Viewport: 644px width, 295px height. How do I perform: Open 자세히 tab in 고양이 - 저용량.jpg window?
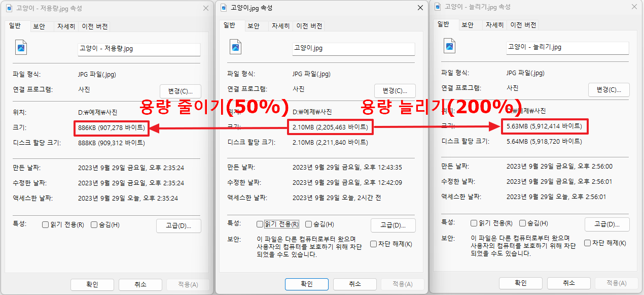66,26
